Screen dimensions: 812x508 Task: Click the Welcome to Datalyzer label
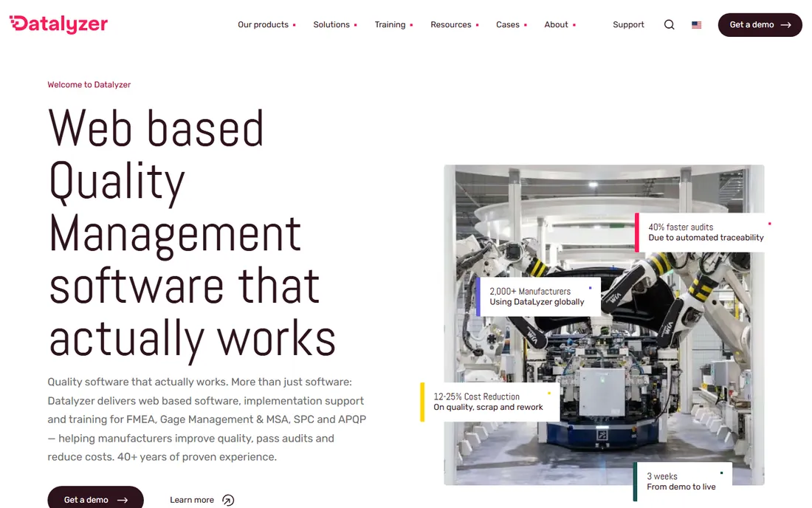pyautogui.click(x=89, y=84)
